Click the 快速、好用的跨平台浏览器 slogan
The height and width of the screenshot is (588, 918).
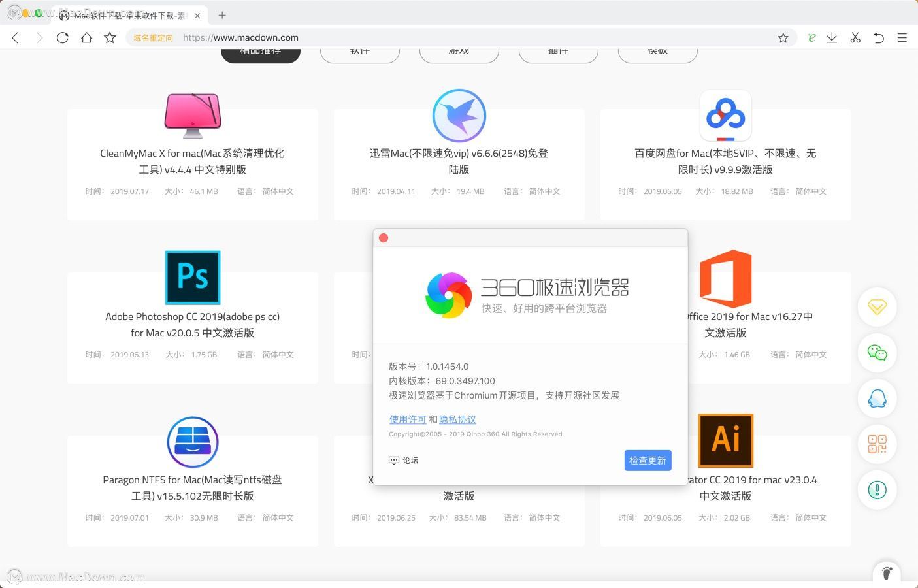pos(544,308)
